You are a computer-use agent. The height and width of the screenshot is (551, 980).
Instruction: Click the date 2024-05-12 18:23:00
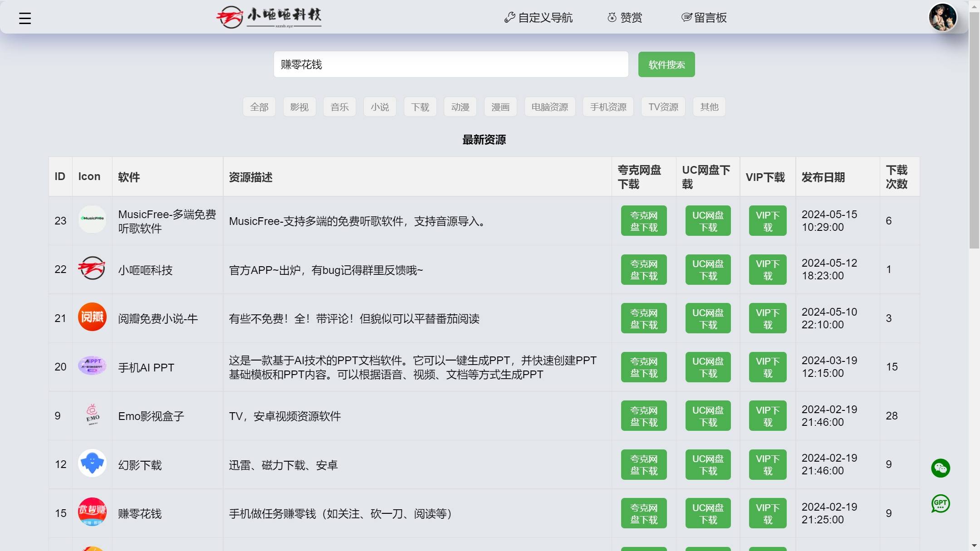[829, 269]
